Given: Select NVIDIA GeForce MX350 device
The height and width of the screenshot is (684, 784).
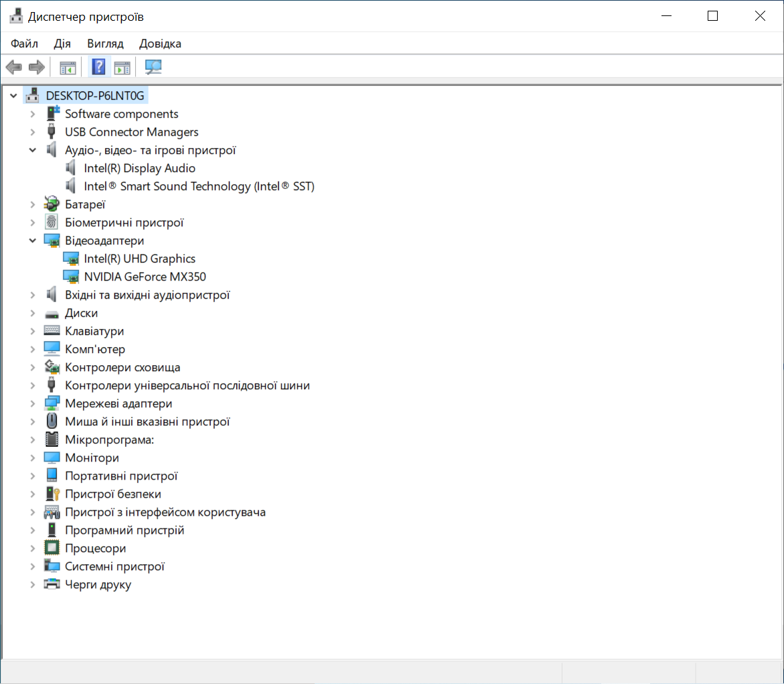Looking at the screenshot, I should pyautogui.click(x=145, y=277).
